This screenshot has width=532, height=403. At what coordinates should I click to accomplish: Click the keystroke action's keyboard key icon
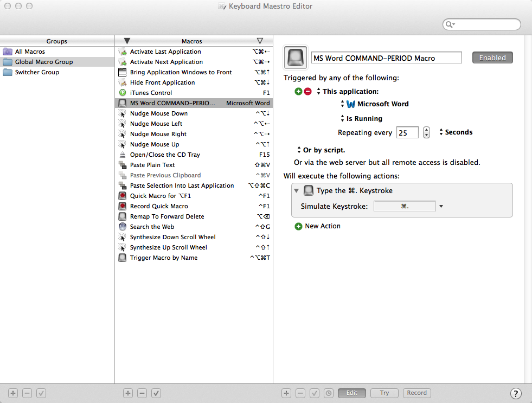pos(309,190)
